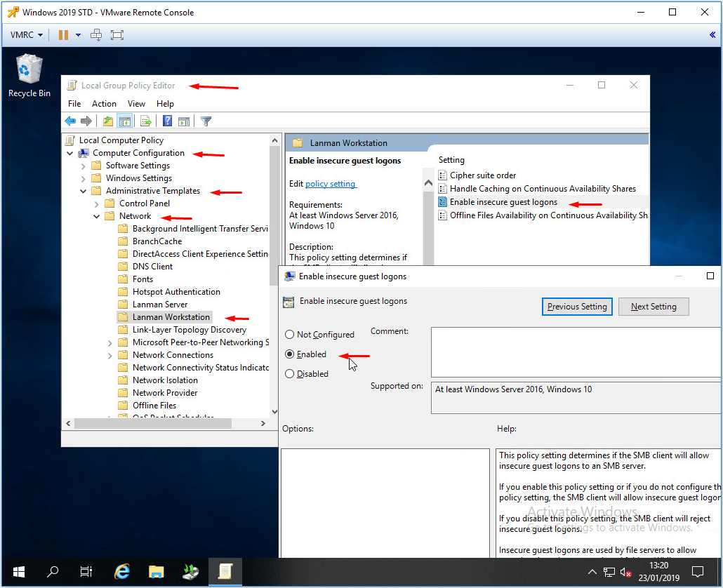Click the Export List toolbar icon
The height and width of the screenshot is (588, 723).
point(146,121)
